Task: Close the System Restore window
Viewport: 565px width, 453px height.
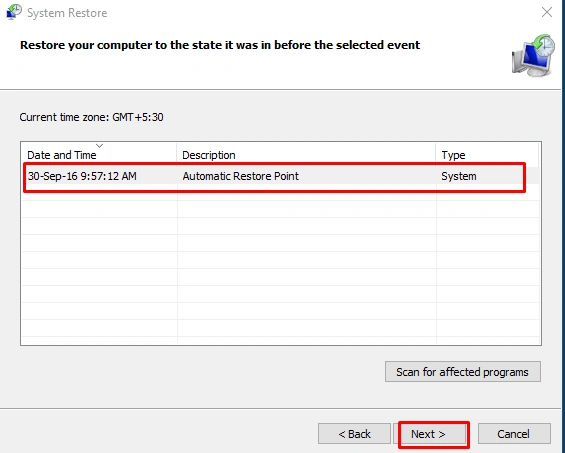Action: pos(547,12)
